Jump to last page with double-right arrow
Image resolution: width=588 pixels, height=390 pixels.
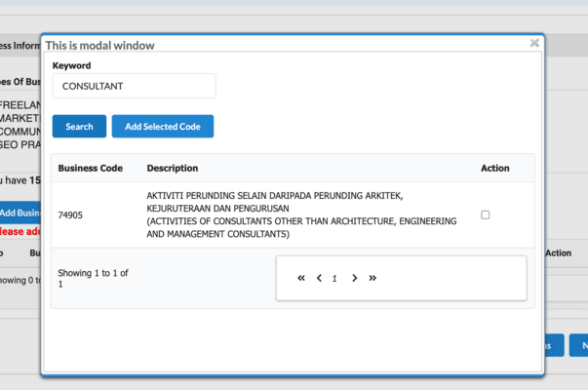click(372, 278)
